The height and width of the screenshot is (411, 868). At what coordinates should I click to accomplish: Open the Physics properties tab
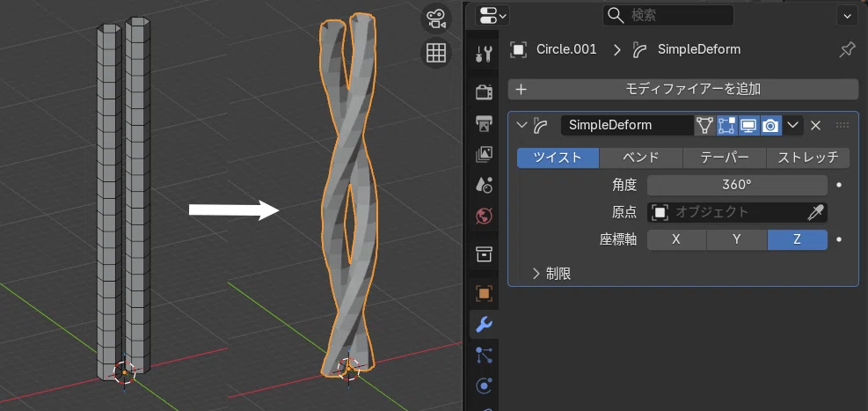pos(484,386)
